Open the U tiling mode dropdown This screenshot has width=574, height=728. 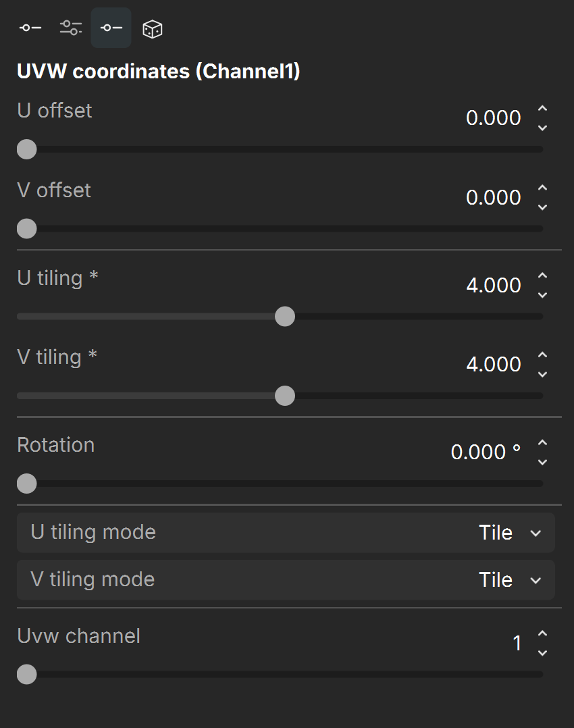click(x=286, y=533)
